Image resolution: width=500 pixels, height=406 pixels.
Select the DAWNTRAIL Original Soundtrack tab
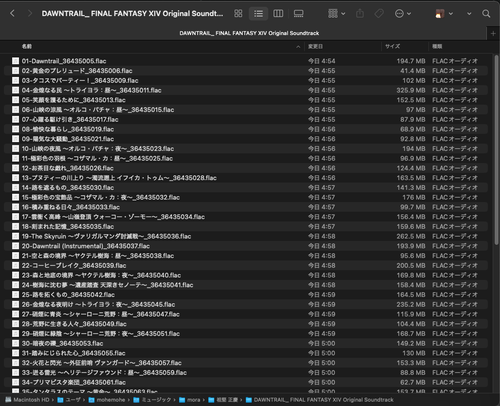[249, 33]
